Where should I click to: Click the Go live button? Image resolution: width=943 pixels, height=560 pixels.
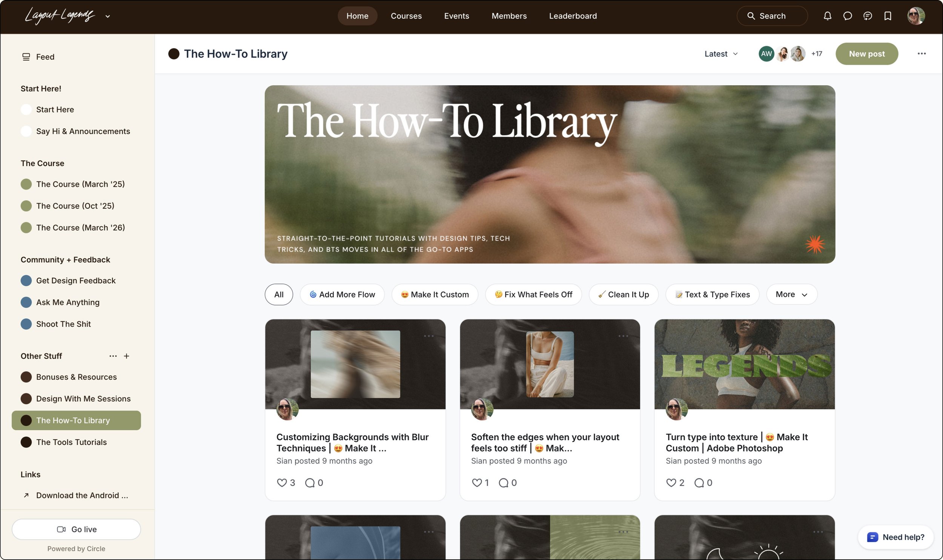[76, 529]
